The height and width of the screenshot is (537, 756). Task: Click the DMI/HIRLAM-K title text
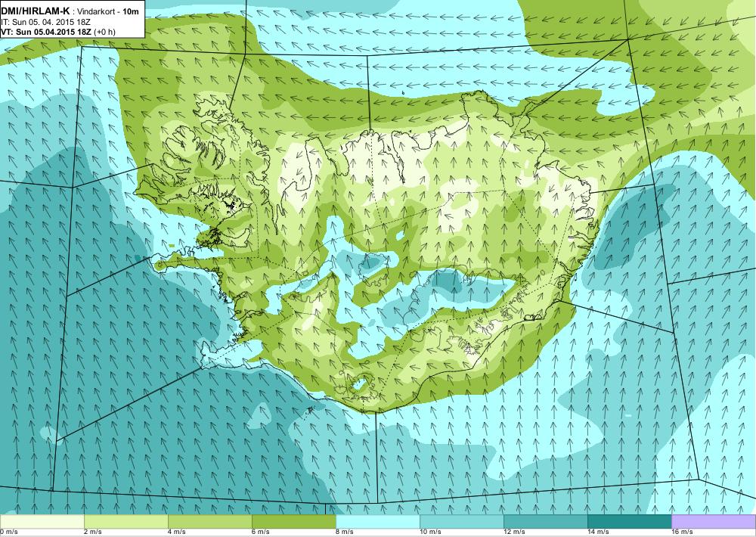pos(36,11)
